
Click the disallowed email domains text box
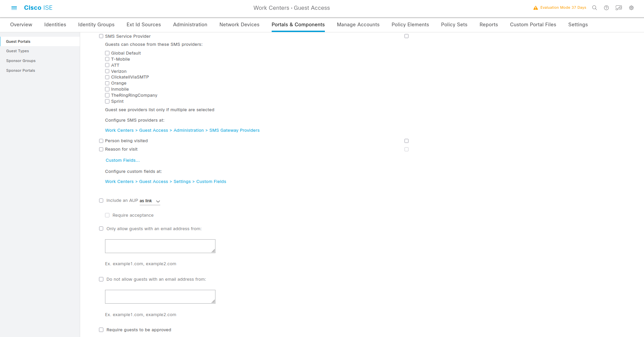click(160, 297)
